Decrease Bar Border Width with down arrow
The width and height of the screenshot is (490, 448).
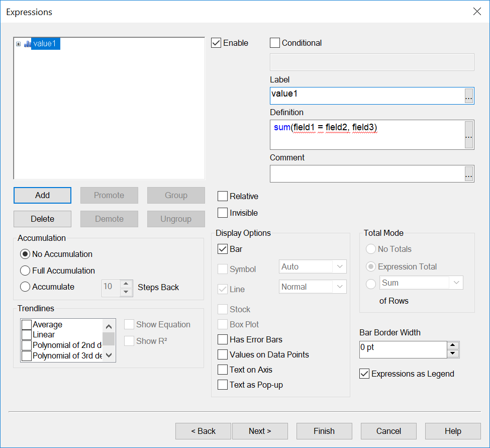[x=453, y=354]
